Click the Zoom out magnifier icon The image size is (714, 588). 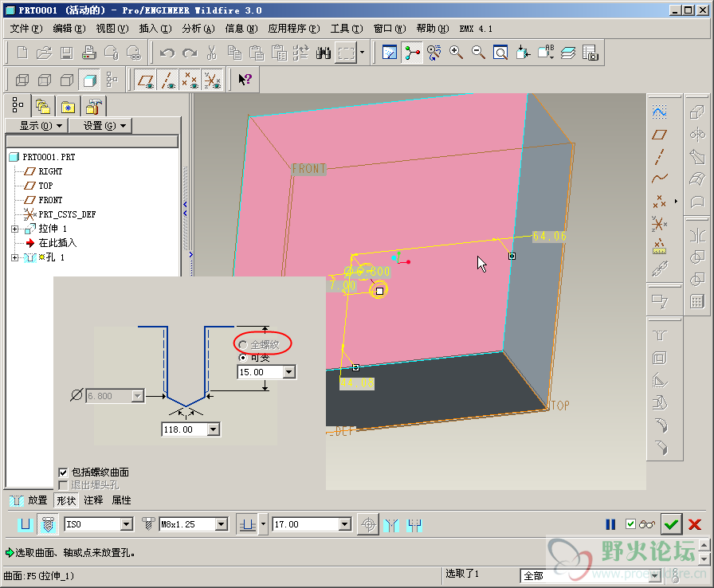click(478, 53)
